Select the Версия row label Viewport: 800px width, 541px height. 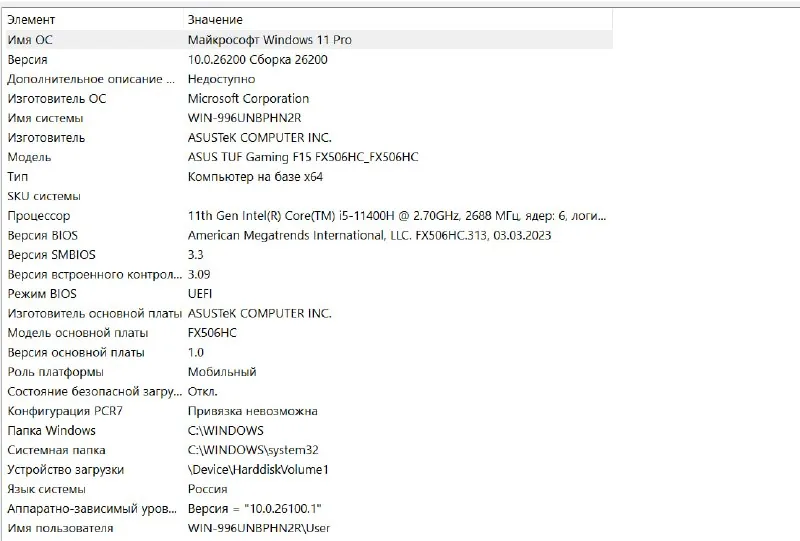[x=28, y=60]
